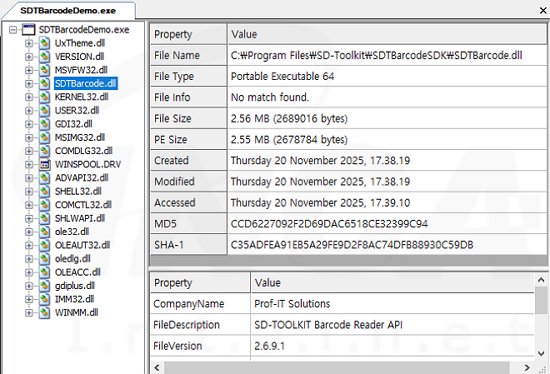This screenshot has width=550, height=374.
Task: Click the ADVAPI32.dll module icon
Action: tap(44, 178)
